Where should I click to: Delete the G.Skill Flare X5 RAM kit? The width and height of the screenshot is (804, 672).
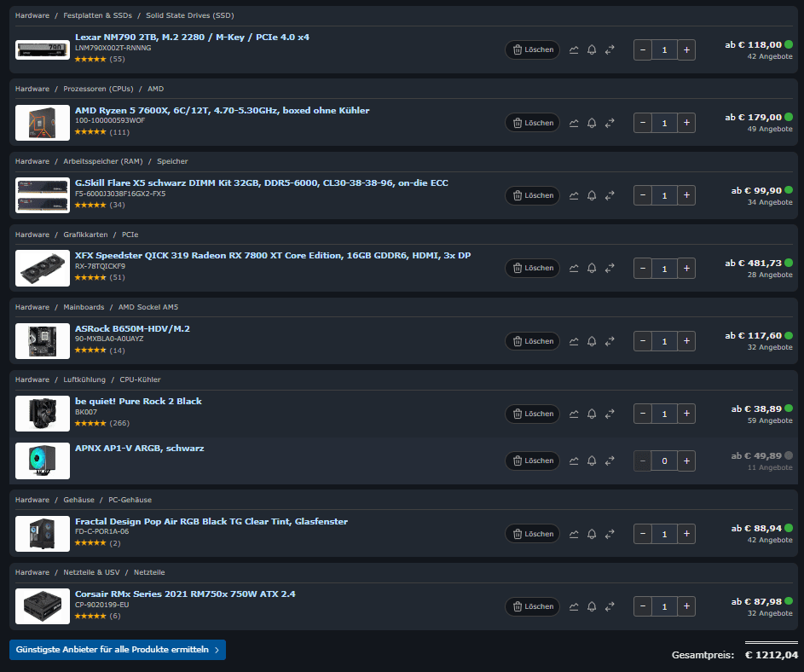[533, 195]
